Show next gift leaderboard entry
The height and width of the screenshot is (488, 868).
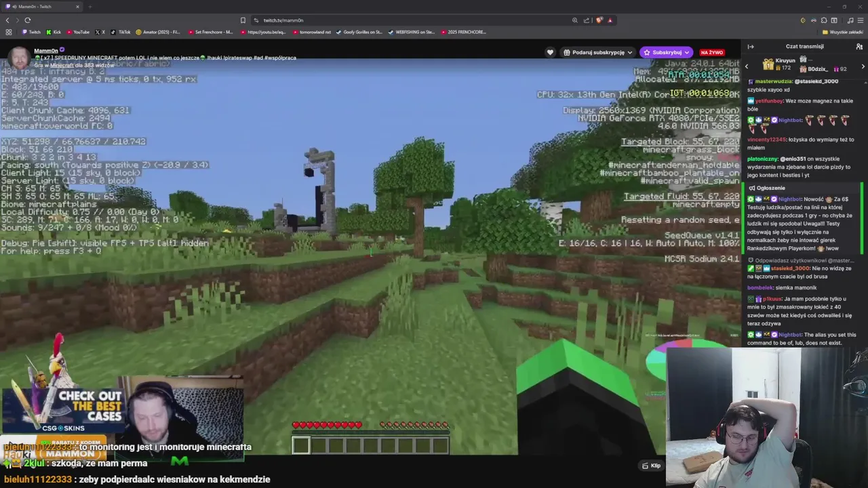coord(863,66)
